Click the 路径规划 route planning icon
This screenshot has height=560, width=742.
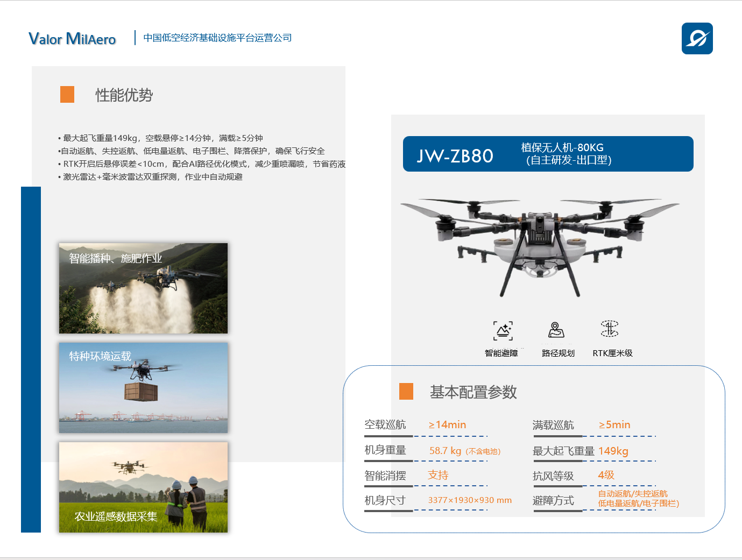tap(556, 330)
